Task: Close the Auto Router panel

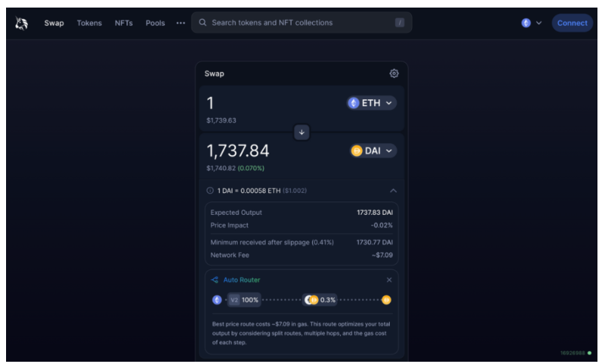Action: coord(389,280)
